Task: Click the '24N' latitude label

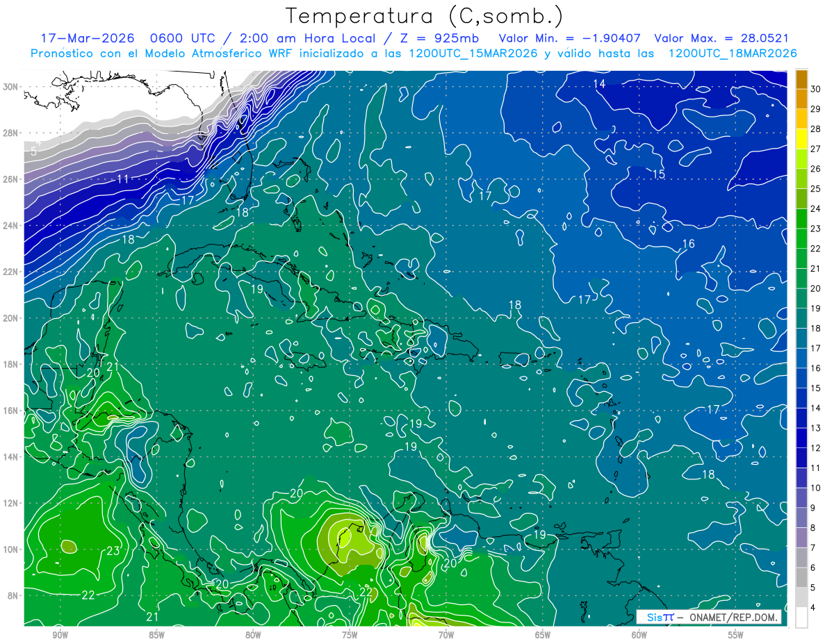Action: pyautogui.click(x=12, y=226)
